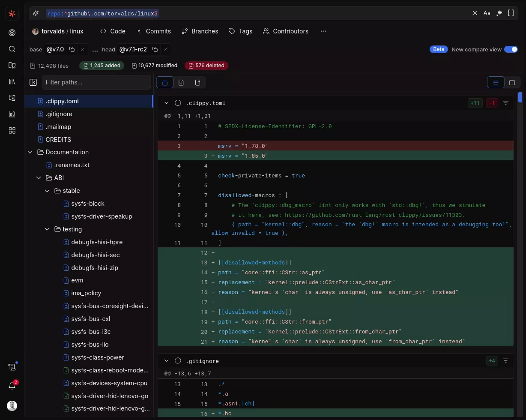The height and width of the screenshot is (420, 526).
Task: Select .gitignore in file tree
Action: (89, 114)
